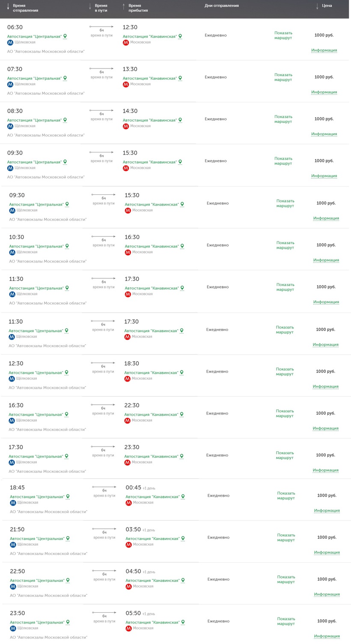Click the Дни отправления column header
The image size is (351, 644).
tap(221, 6)
